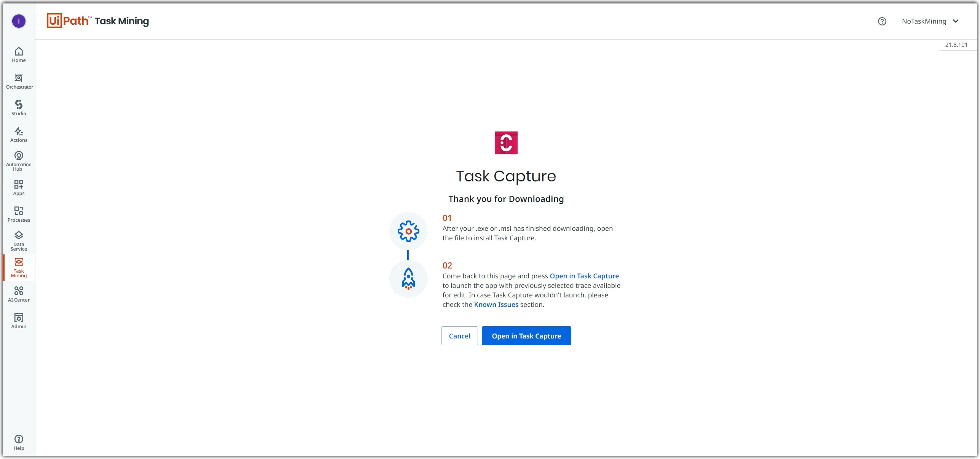Image resolution: width=980 pixels, height=459 pixels.
Task: Go to Orchestrator in the sidebar
Action: coord(19,81)
